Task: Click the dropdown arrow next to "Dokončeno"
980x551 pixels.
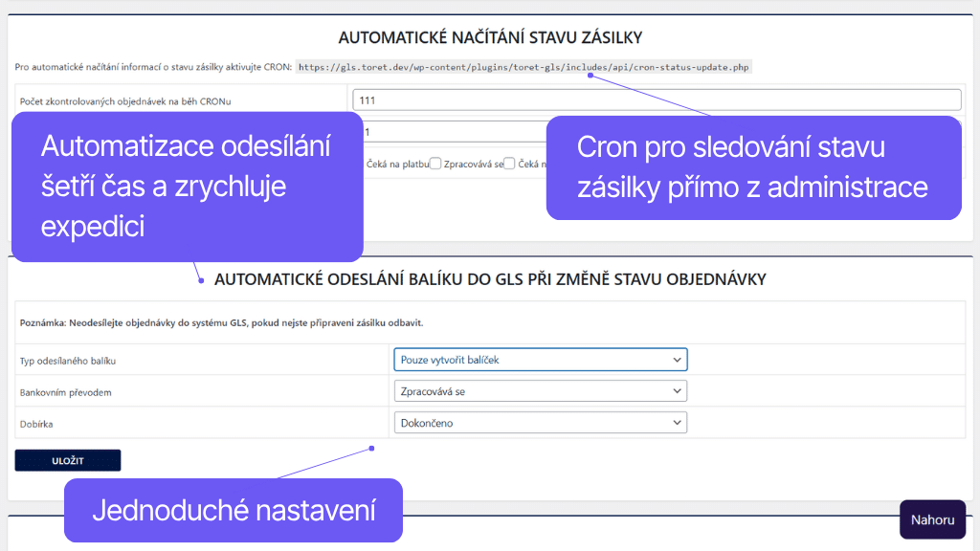Action: [677, 422]
